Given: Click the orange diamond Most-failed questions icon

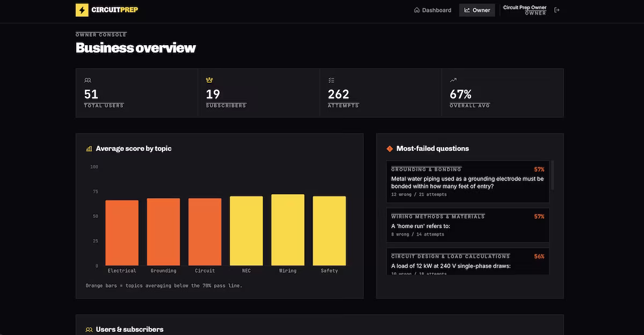Looking at the screenshot, I should point(390,149).
